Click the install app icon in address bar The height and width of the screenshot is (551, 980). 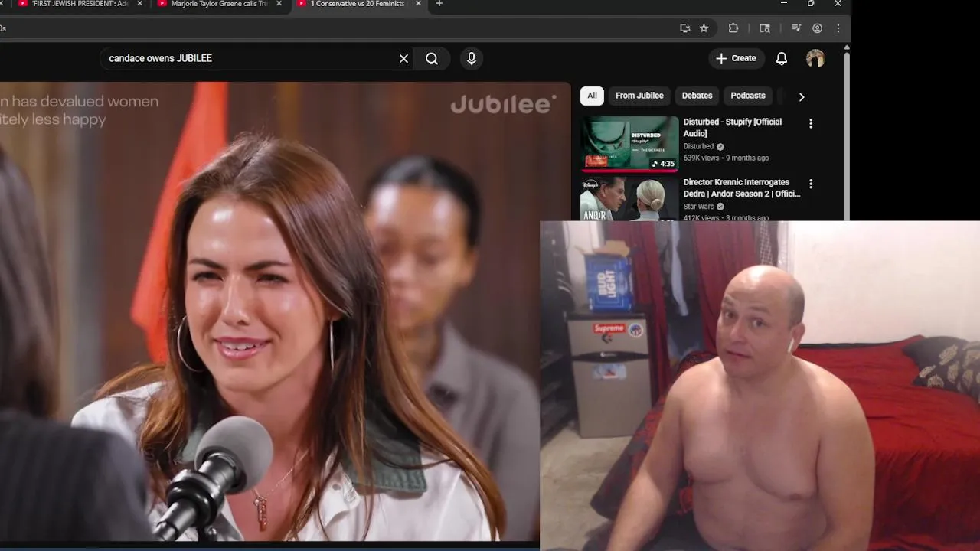[684, 28]
